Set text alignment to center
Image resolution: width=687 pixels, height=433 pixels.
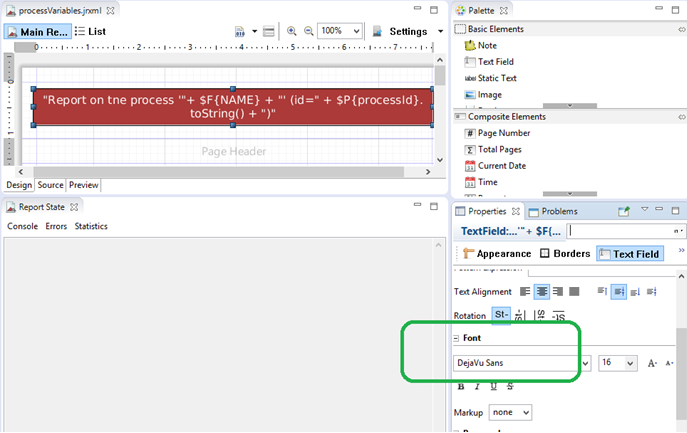pos(540,292)
